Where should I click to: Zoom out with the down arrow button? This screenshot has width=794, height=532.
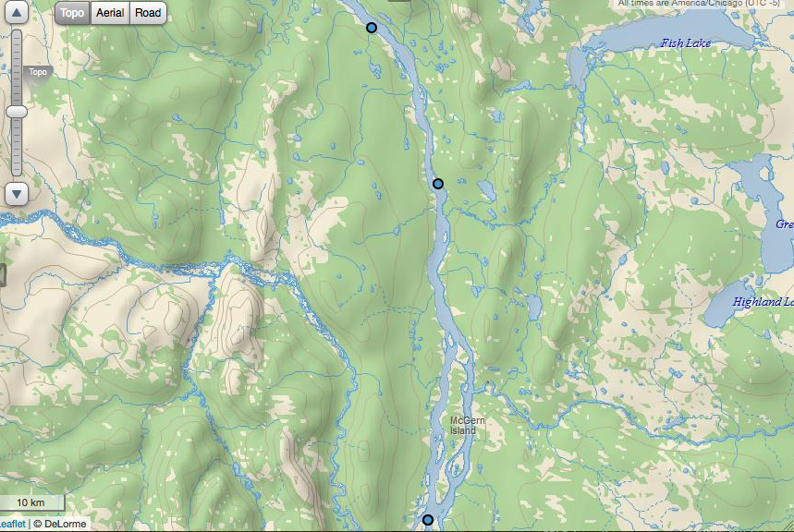(17, 194)
